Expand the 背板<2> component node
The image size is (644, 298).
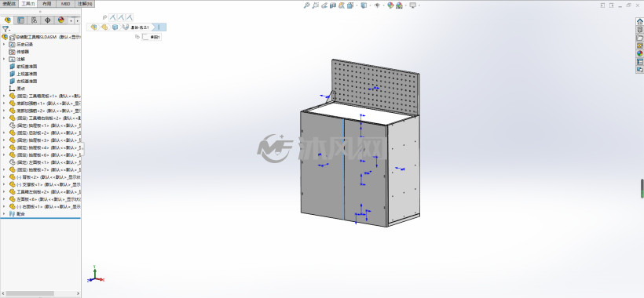tap(4, 177)
